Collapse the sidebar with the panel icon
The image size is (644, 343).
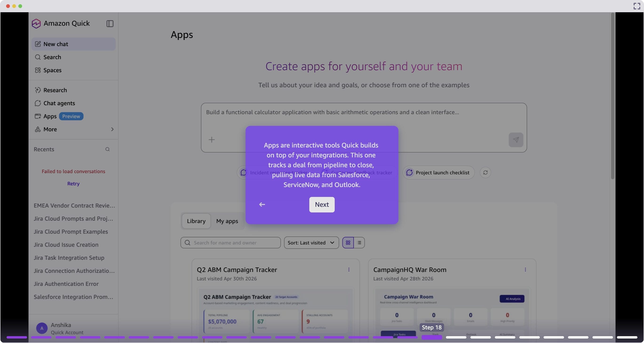110,24
